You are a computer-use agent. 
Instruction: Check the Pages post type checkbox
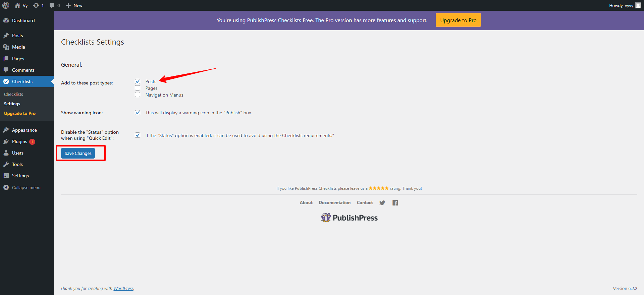[138, 88]
